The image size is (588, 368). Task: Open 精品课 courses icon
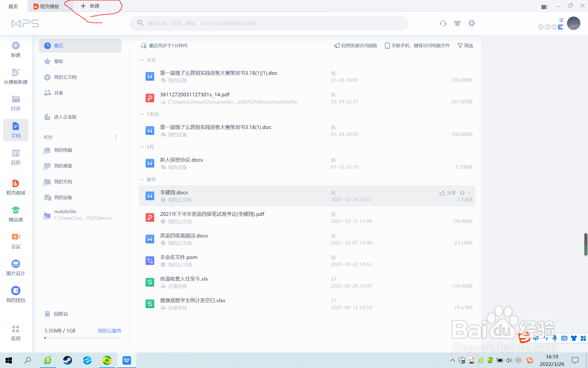16,210
